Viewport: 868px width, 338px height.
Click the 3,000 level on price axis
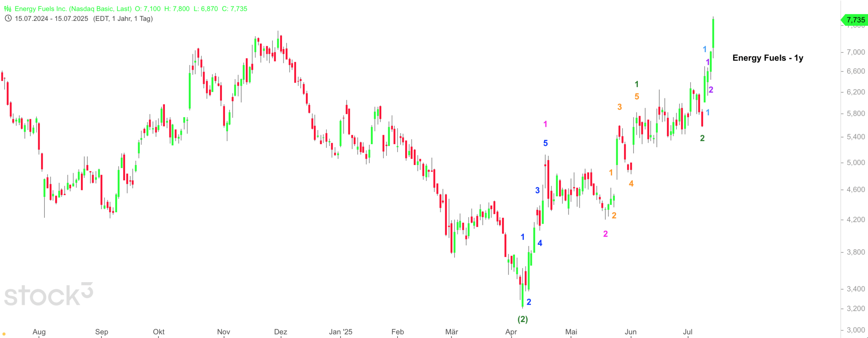click(856, 330)
